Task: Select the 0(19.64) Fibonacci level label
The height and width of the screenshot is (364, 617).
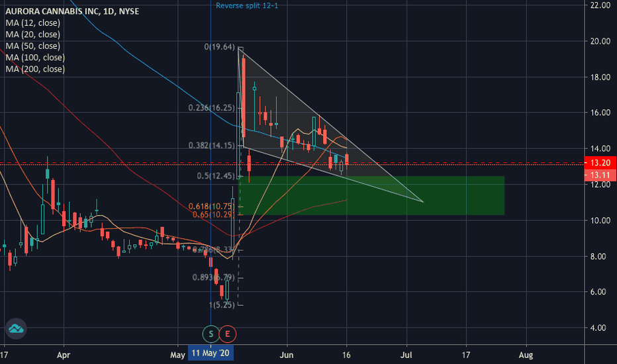Action: (x=219, y=47)
